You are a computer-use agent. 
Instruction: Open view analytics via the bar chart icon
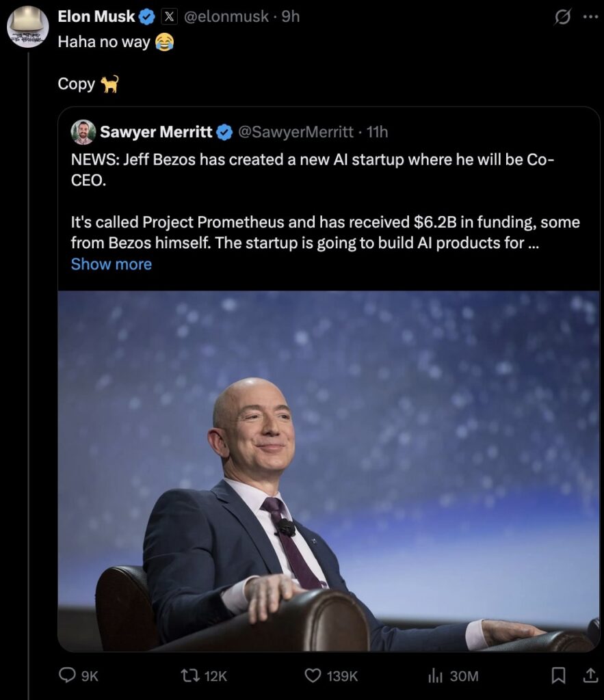[436, 675]
